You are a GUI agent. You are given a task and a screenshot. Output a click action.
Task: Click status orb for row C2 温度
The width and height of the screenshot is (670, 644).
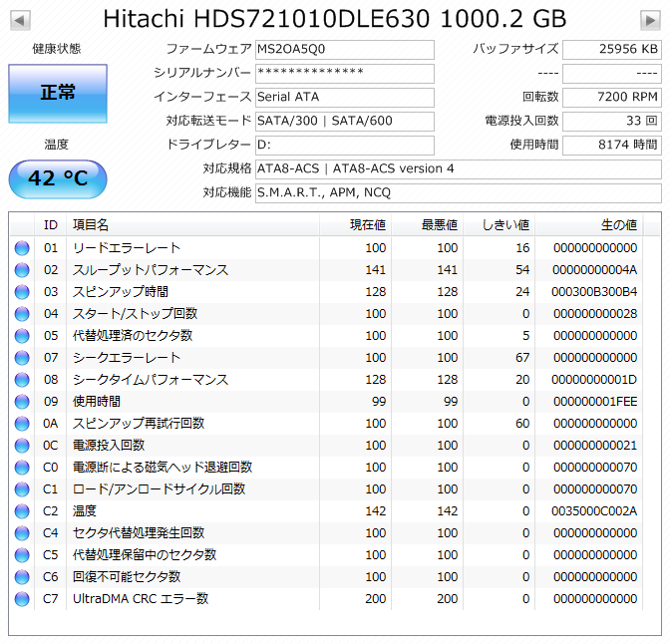tap(22, 511)
